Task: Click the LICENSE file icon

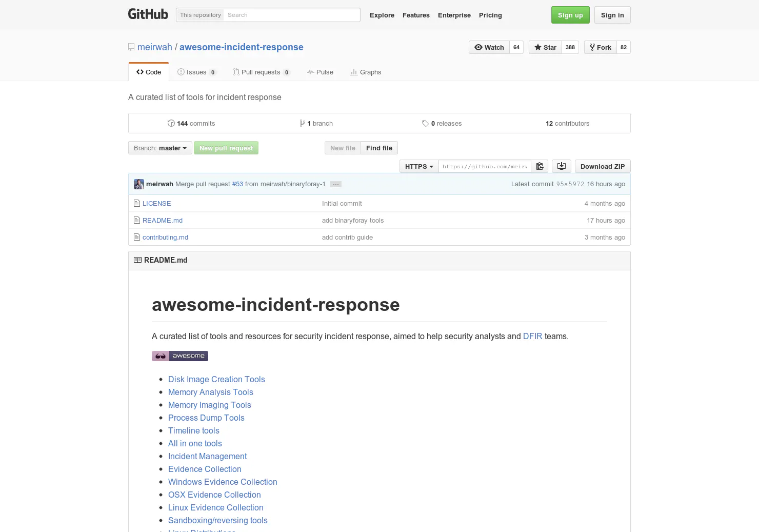Action: tap(137, 204)
